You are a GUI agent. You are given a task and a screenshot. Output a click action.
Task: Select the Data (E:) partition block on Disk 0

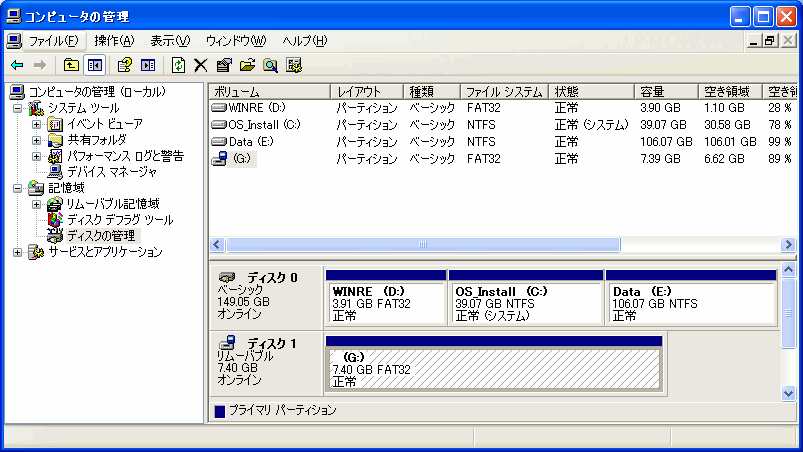pyautogui.click(x=691, y=297)
